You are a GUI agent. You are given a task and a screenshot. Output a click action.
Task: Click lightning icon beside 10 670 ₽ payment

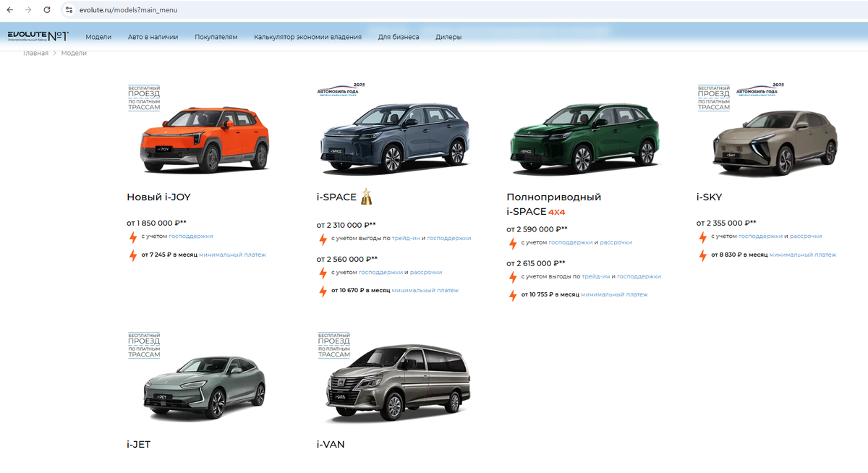pyautogui.click(x=323, y=291)
